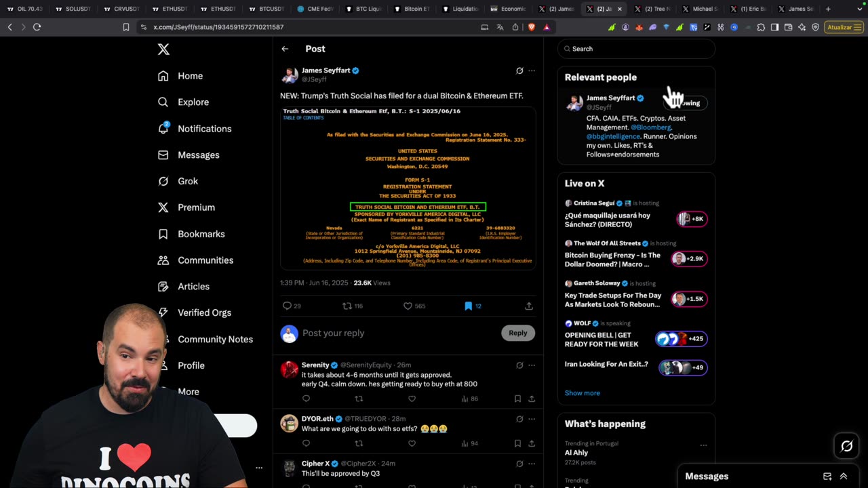This screenshot has height=488, width=868.
Task: Click the Atualizar update button
Action: tap(844, 27)
